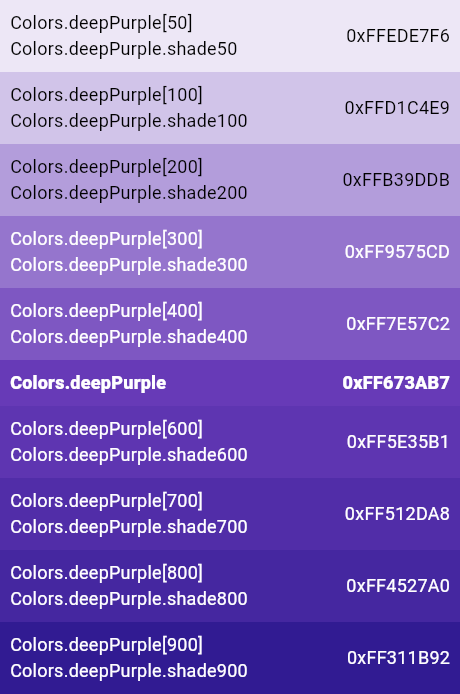
Task: Click the 0xFF311B92 hex value
Action: click(x=398, y=658)
